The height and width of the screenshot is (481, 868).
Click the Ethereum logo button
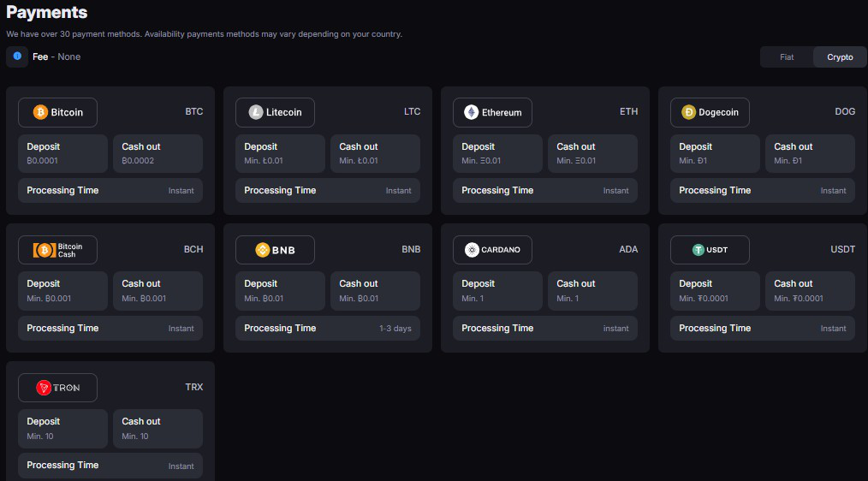493,112
